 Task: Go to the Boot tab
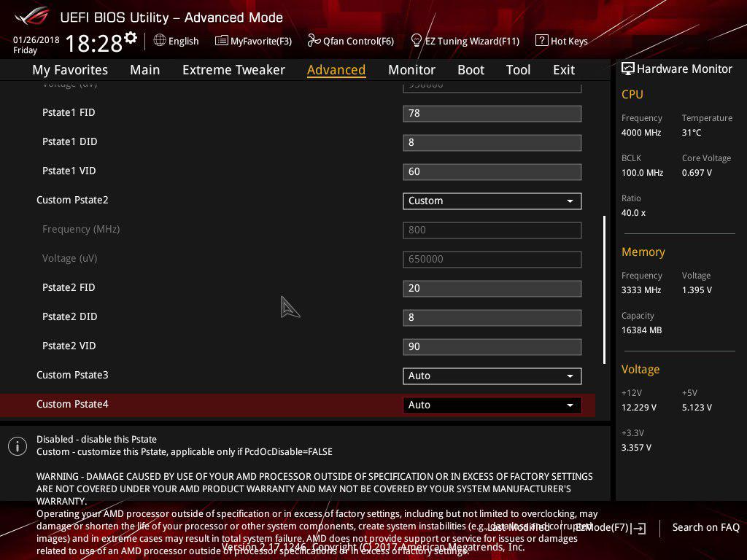(471, 70)
